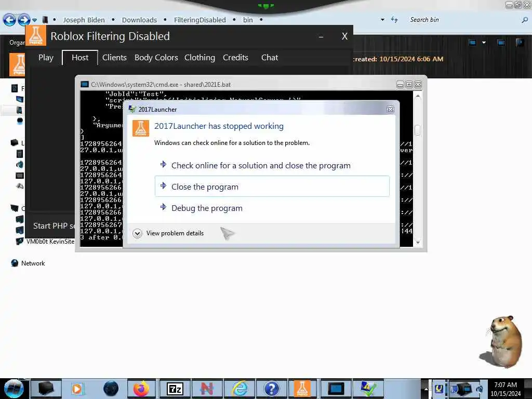Open the Play tab in Roblox launcher
Viewport: 532px width, 399px height.
pos(46,58)
